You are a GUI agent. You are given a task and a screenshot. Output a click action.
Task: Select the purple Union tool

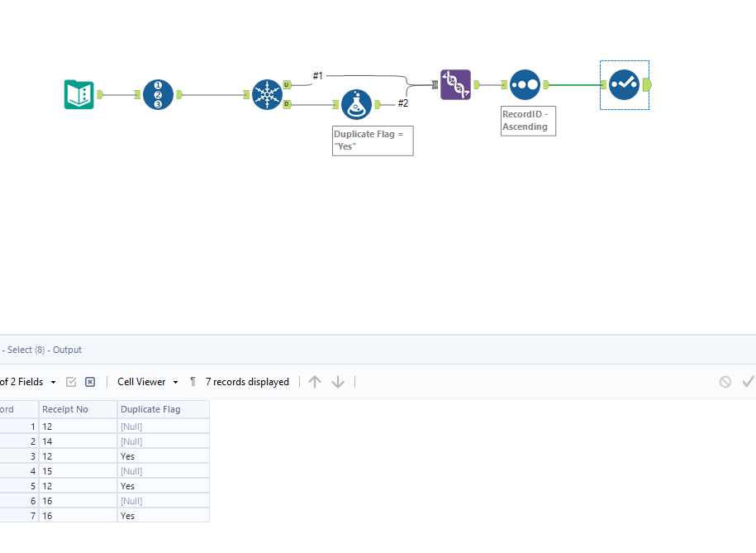point(454,84)
